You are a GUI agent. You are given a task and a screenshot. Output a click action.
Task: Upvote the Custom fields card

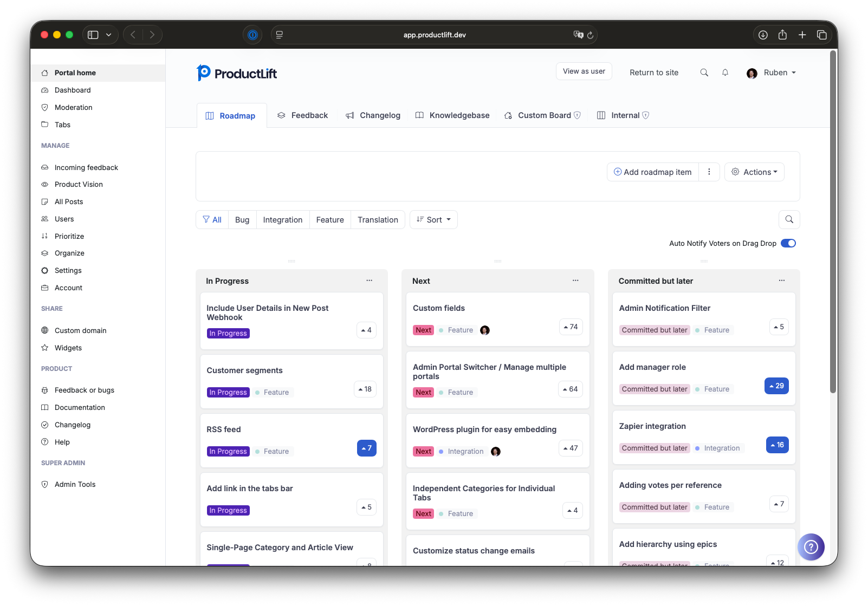point(571,327)
